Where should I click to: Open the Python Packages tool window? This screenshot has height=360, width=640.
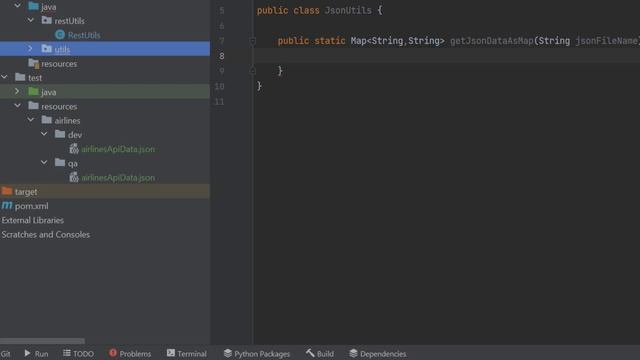[x=257, y=353]
